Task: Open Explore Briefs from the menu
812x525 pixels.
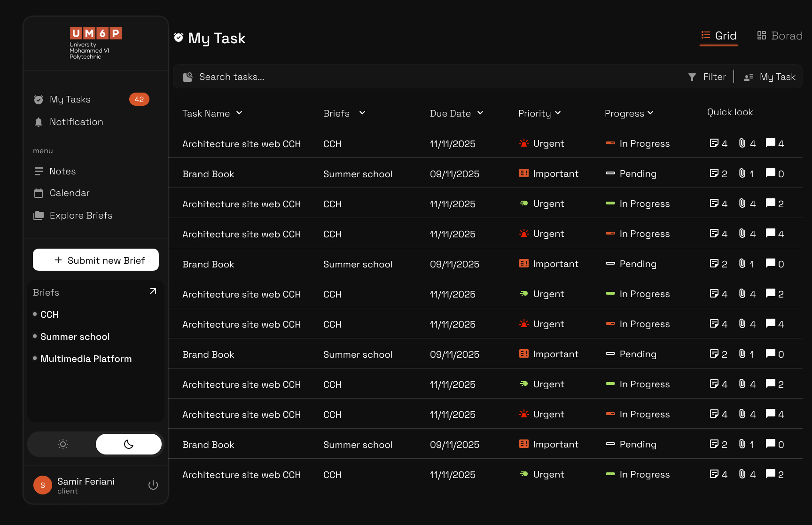Action: point(73,215)
